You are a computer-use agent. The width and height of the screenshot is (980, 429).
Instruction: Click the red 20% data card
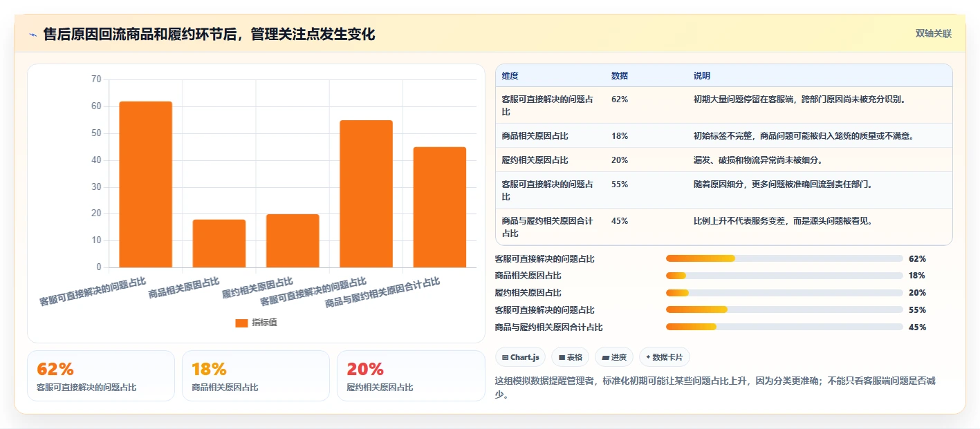pos(411,376)
